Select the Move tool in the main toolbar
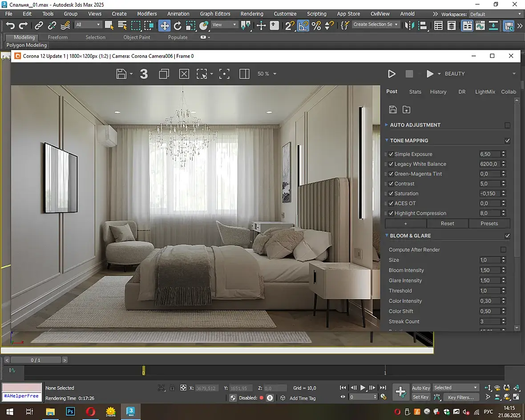The height and width of the screenshot is (420, 525). (164, 25)
